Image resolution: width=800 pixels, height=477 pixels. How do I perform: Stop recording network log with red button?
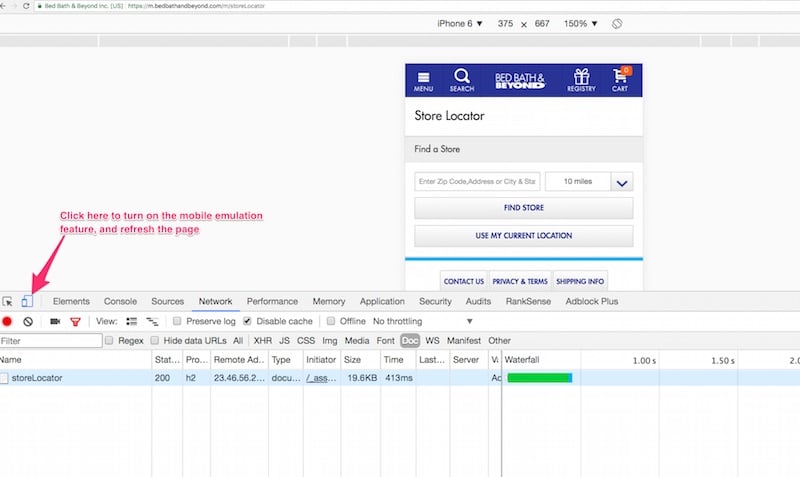[x=7, y=321]
